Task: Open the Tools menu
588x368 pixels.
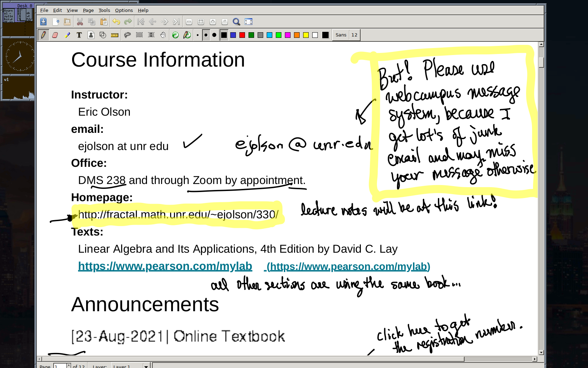Action: point(104,11)
